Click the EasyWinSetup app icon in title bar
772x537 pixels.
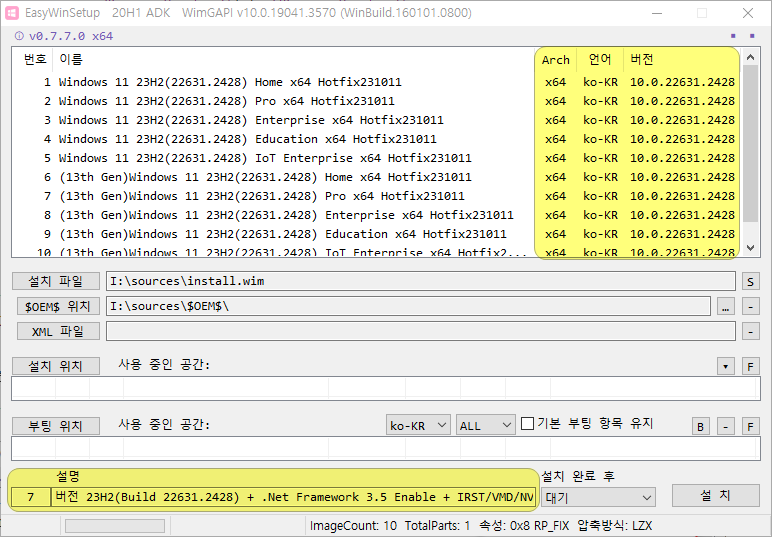11,13
